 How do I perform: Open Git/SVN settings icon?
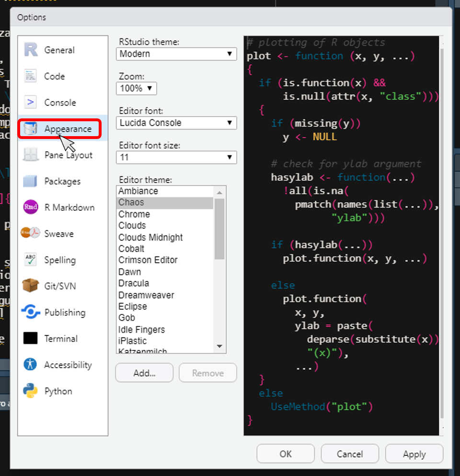click(x=31, y=286)
